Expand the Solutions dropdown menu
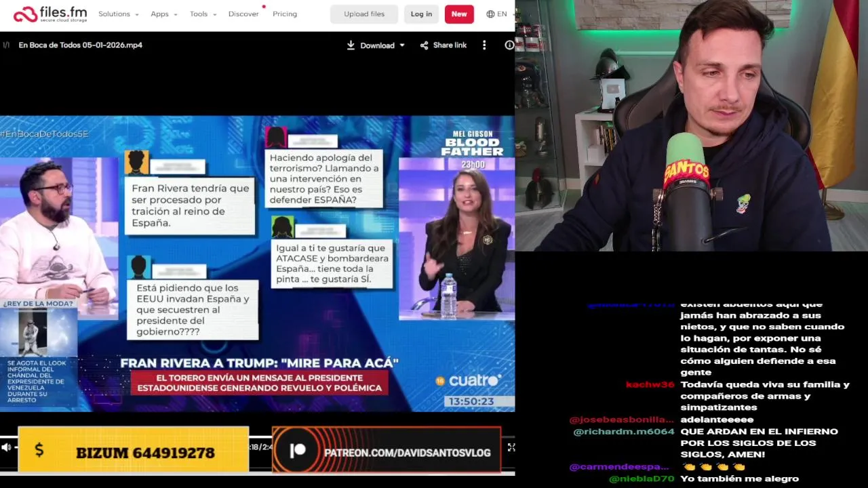This screenshot has width=868, height=488. (x=118, y=14)
